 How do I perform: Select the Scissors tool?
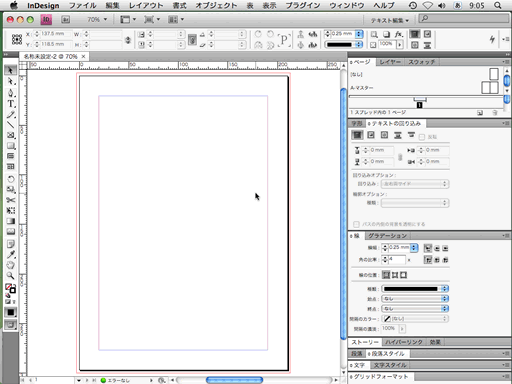(x=11, y=200)
